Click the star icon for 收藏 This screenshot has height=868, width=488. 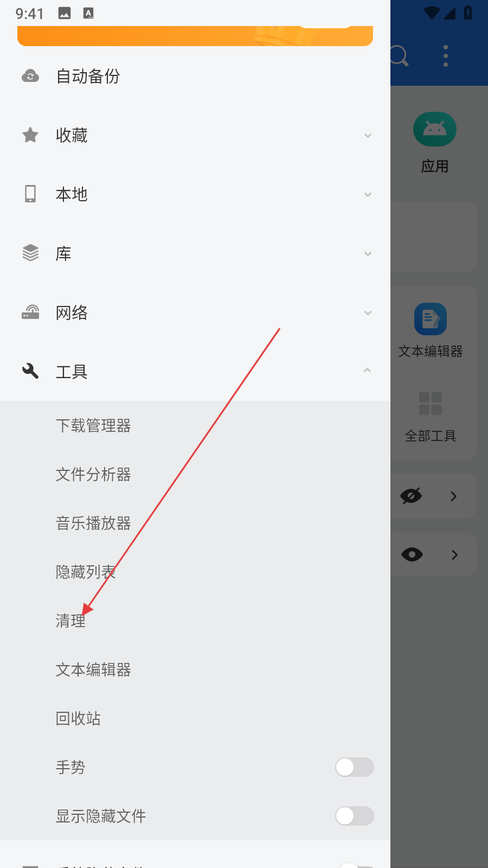tap(30, 135)
